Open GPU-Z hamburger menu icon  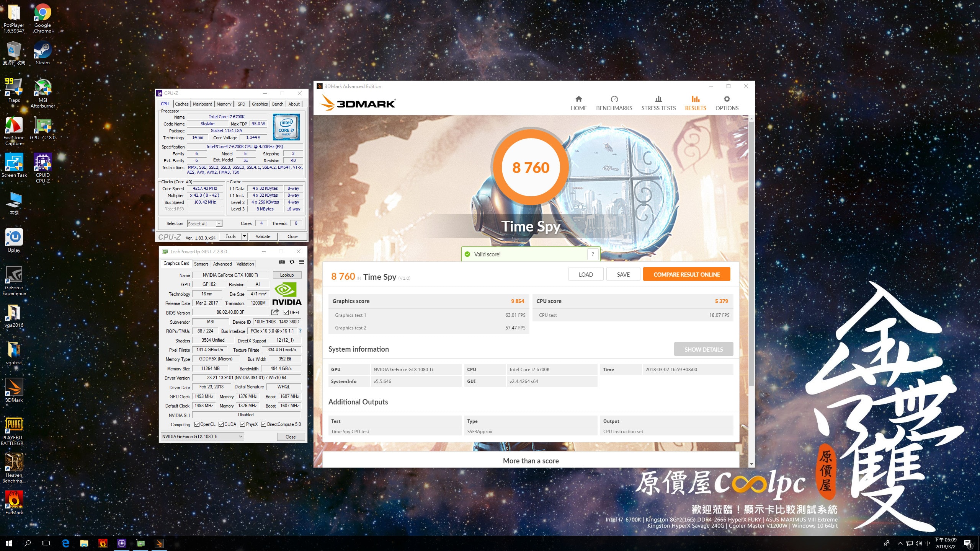[301, 262]
